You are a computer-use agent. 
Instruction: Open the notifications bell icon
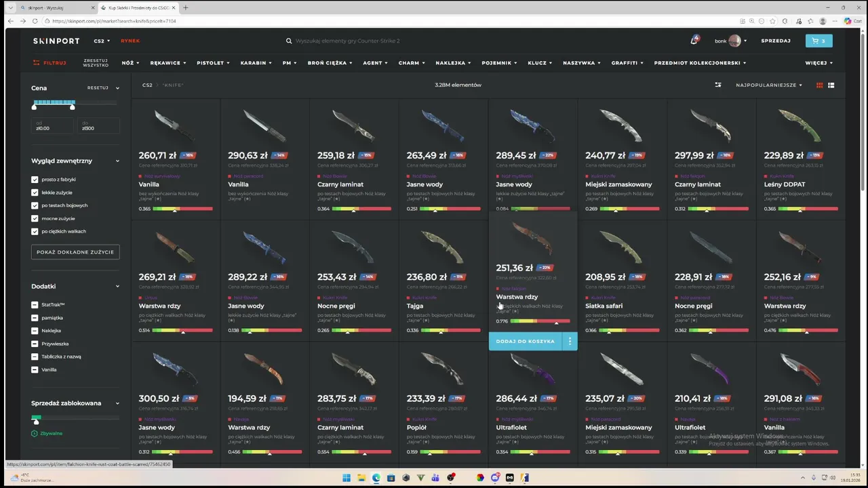[694, 41]
